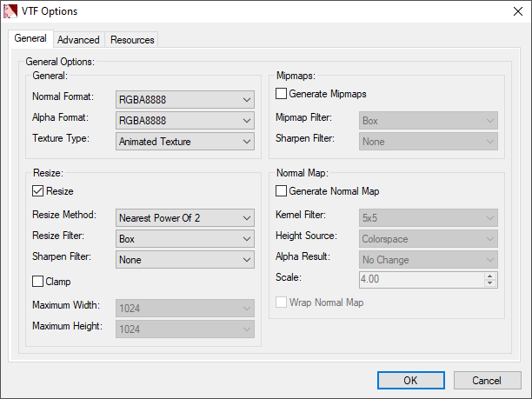The image size is (532, 399).
Task: Open the Resources tab
Action: click(132, 40)
